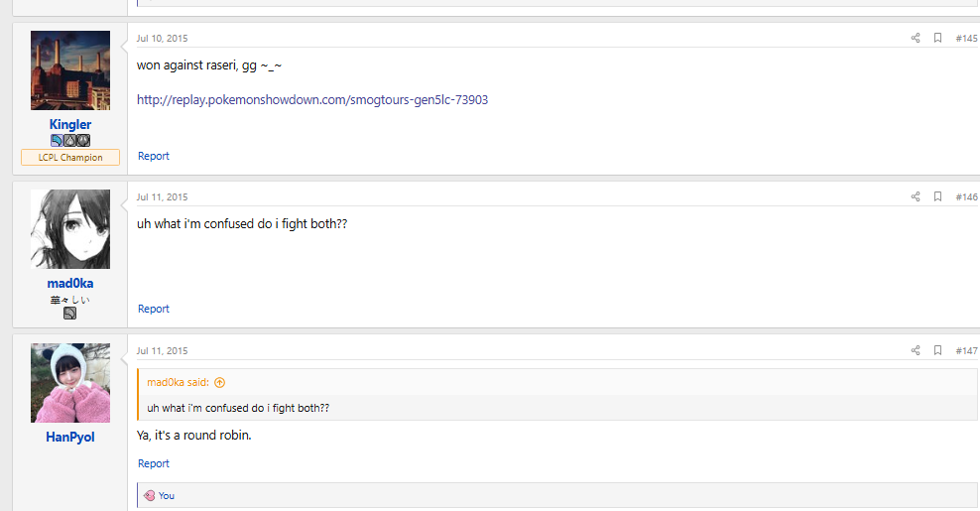Open the pokemonshowdown replay link
Viewport: 980px width, 511px height.
(311, 100)
